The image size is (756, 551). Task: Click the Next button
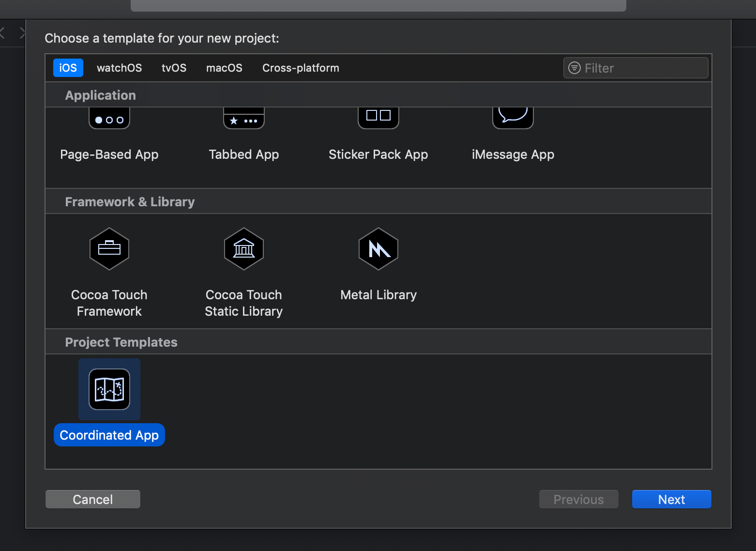(x=671, y=499)
